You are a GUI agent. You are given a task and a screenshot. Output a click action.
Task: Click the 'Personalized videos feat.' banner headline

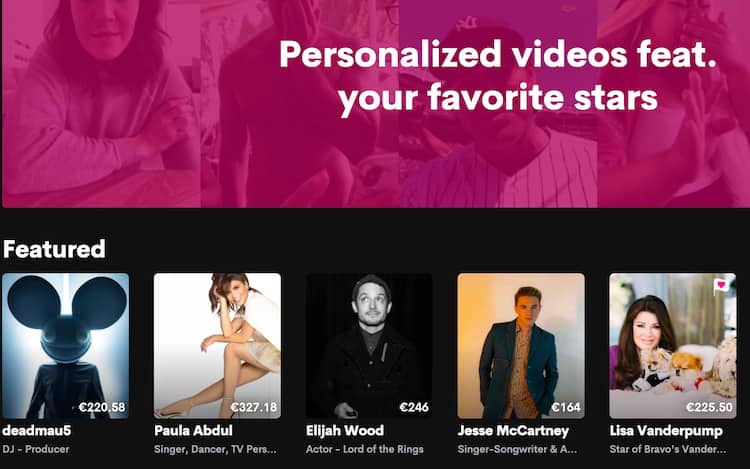click(x=498, y=54)
